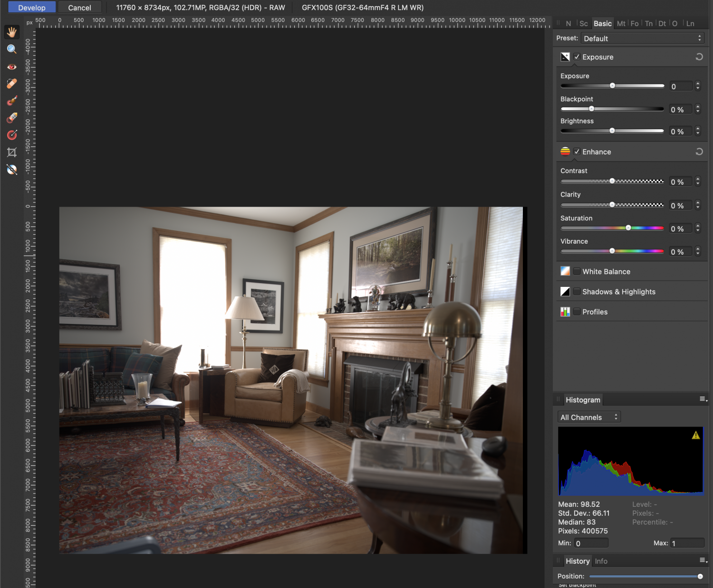713x588 pixels.
Task: Enable the White Balance checkbox
Action: click(577, 271)
